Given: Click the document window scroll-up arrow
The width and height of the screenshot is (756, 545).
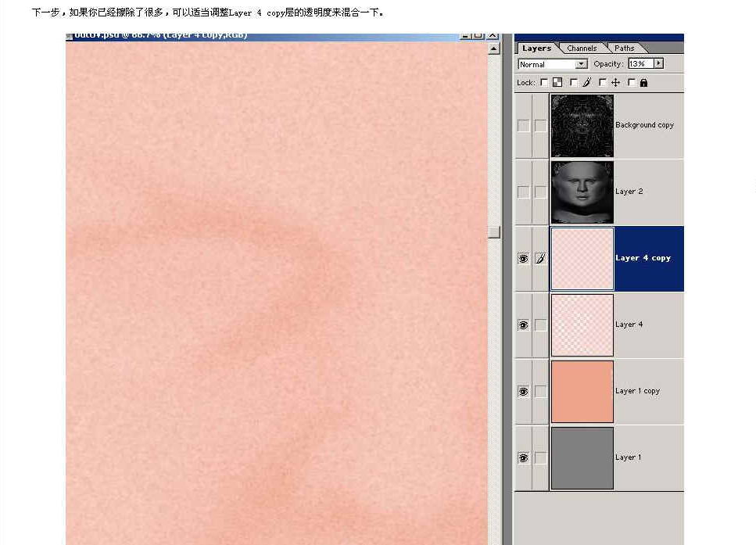Looking at the screenshot, I should (494, 48).
